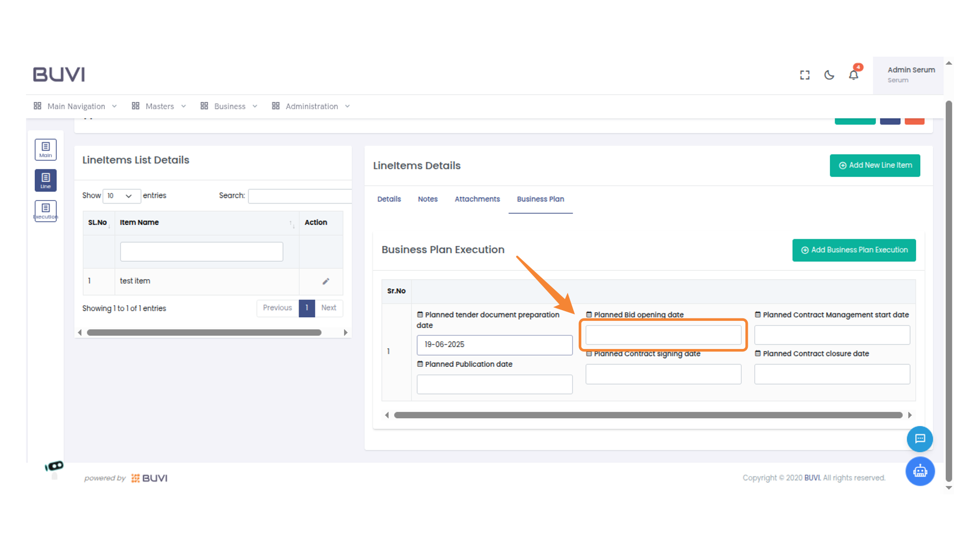Click Business Plan table horizontal scrollbar
The height and width of the screenshot is (551, 980).
click(x=648, y=415)
